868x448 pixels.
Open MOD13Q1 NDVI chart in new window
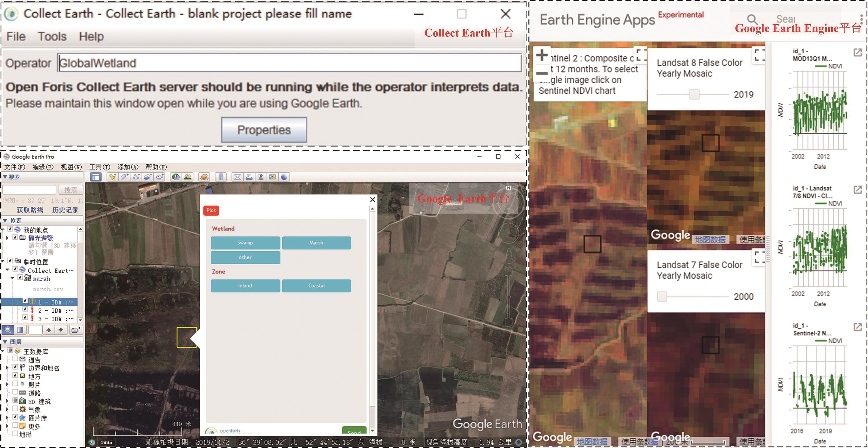(x=858, y=52)
